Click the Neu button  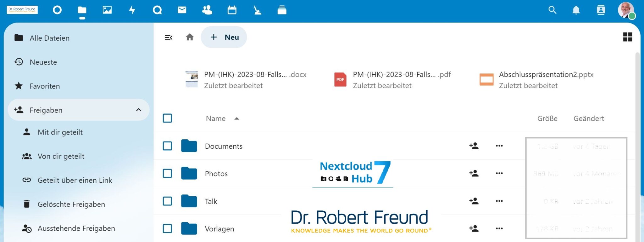[x=224, y=37]
